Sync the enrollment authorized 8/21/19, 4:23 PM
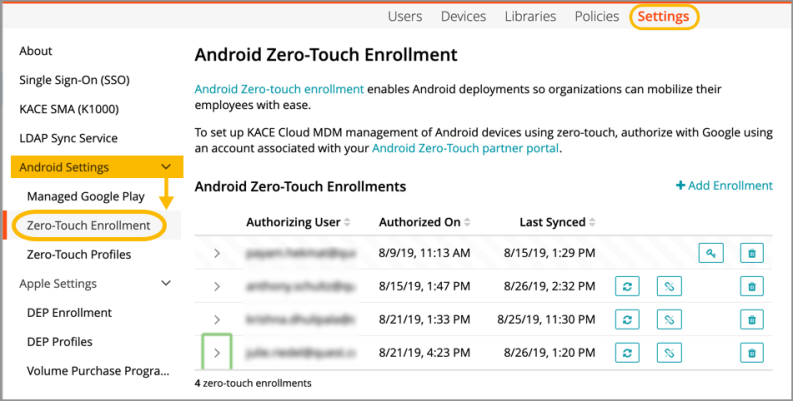Screen dimensions: 793x401 (626, 352)
